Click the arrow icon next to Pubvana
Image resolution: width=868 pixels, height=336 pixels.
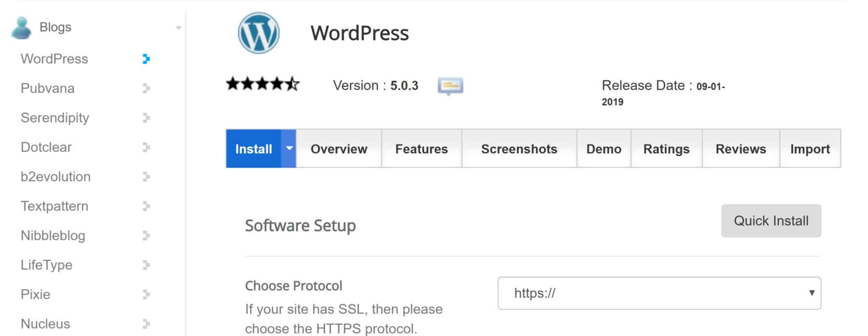(146, 88)
